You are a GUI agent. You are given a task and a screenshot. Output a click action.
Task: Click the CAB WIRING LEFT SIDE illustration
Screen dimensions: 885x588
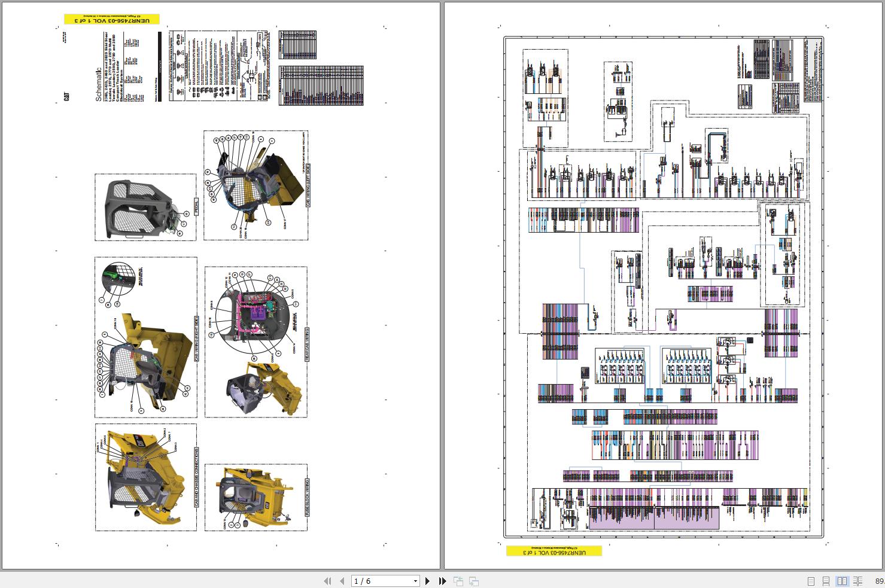[x=256, y=185]
